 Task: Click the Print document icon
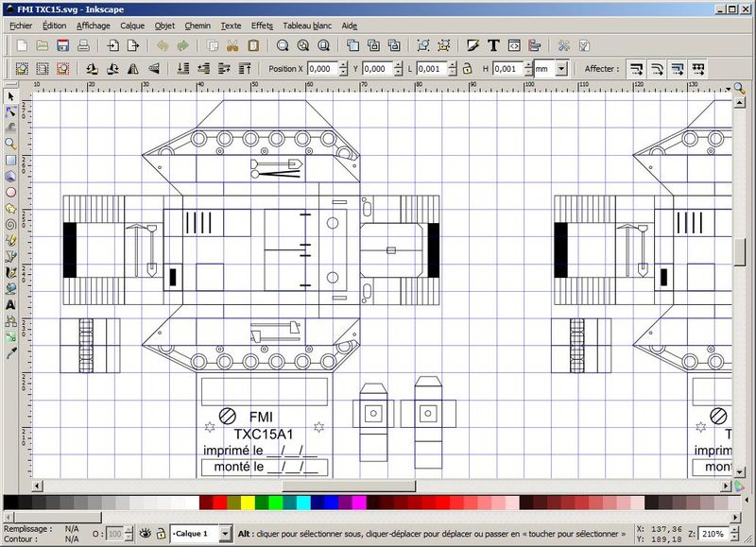click(83, 45)
